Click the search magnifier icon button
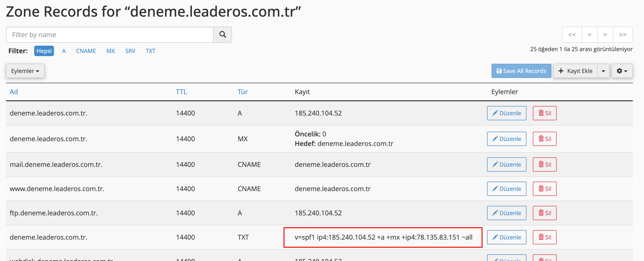This screenshot has width=644, height=261. click(x=222, y=34)
